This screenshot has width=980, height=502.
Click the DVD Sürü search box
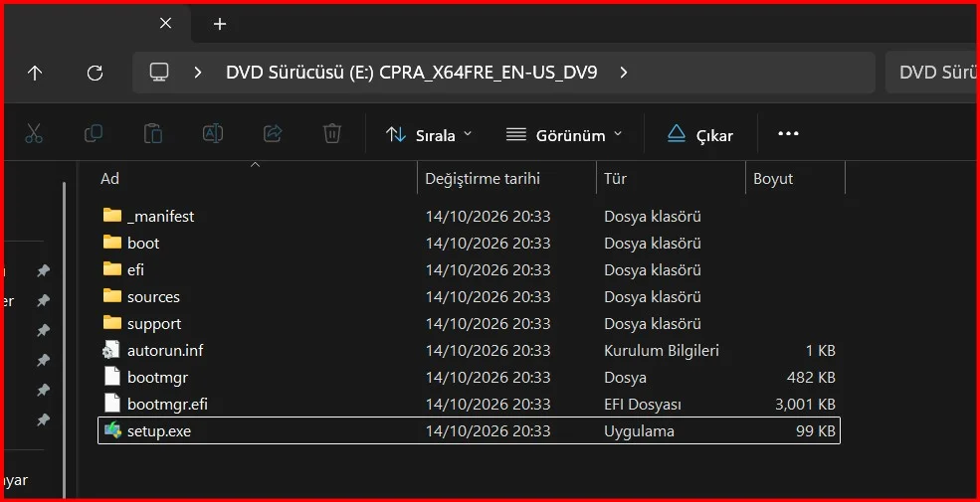click(x=932, y=73)
